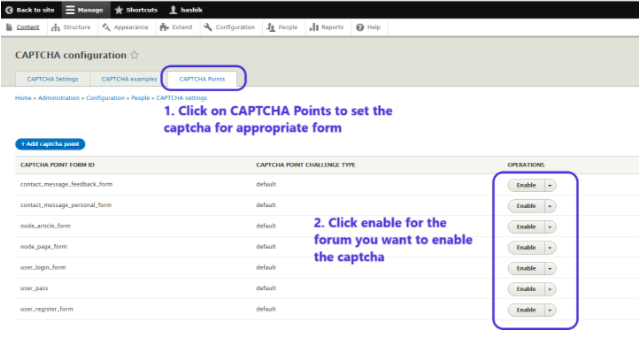Open the Structure menu item
The width and height of the screenshot is (640, 360).
(77, 27)
